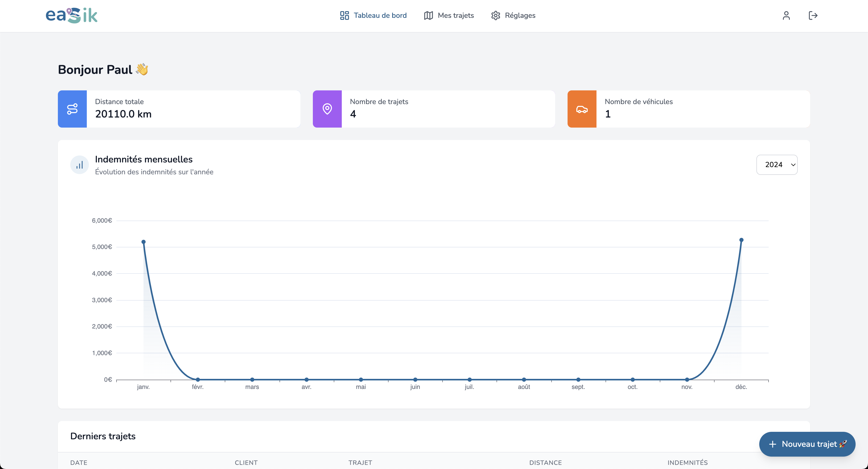The width and height of the screenshot is (868, 469).
Task: Click the Nombre de trajets value 4
Action: pos(353,114)
